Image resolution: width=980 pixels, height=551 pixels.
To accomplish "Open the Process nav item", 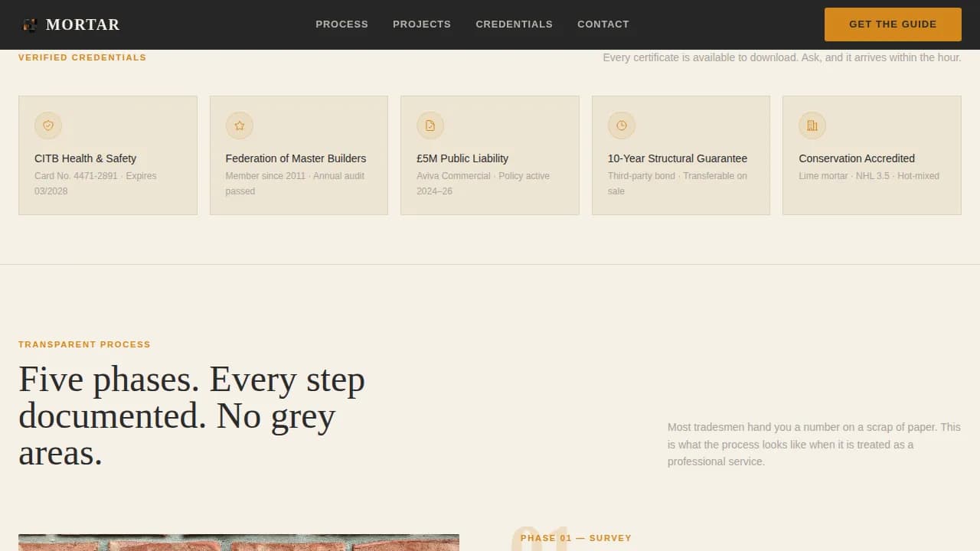I will (341, 24).
